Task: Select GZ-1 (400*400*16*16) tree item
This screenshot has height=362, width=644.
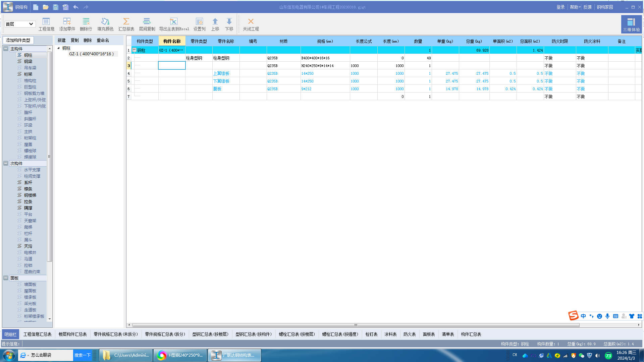Action: pyautogui.click(x=92, y=54)
